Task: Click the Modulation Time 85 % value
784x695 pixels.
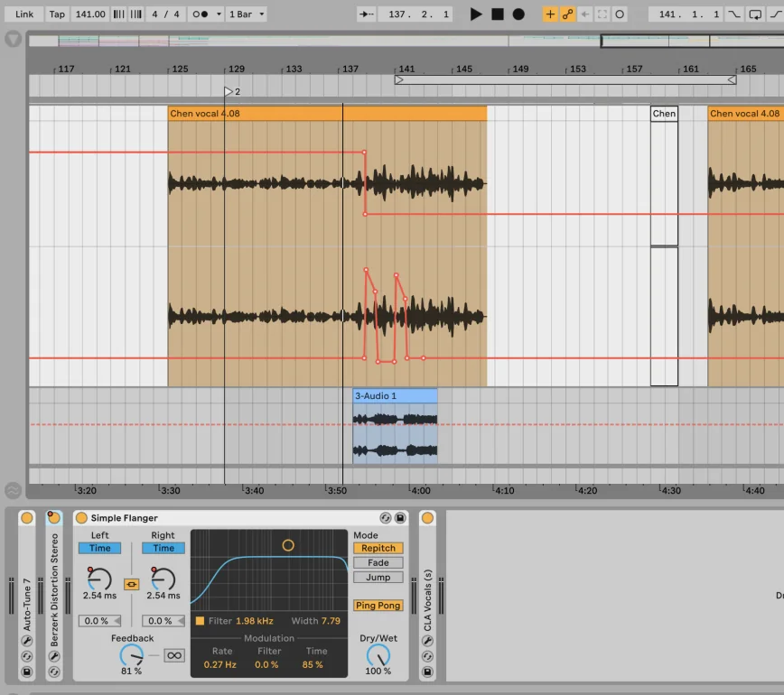Action: [x=313, y=664]
